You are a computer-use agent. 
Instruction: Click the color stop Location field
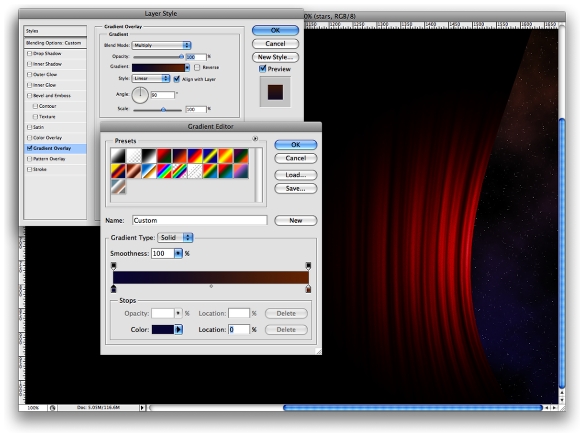point(239,329)
